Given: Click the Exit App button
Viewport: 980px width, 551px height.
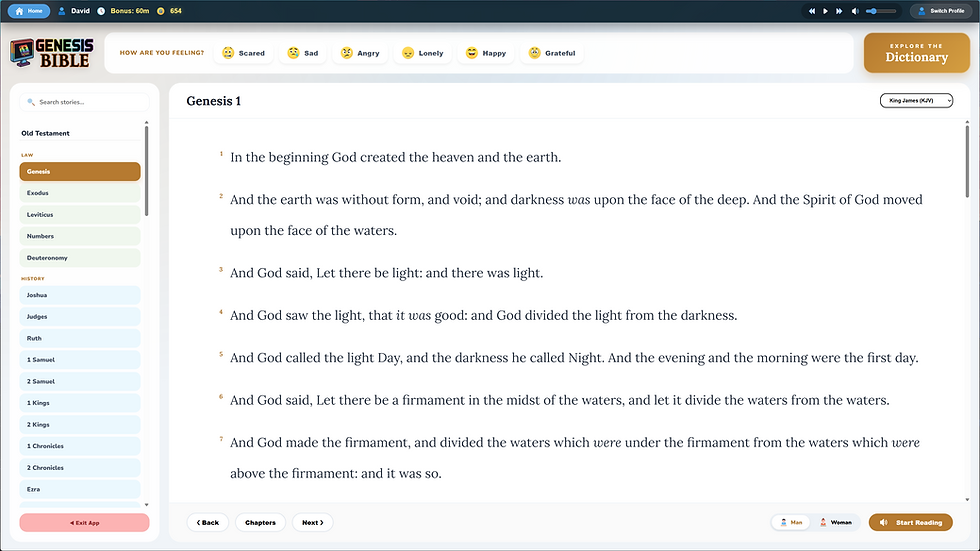Looking at the screenshot, I should point(84,522).
